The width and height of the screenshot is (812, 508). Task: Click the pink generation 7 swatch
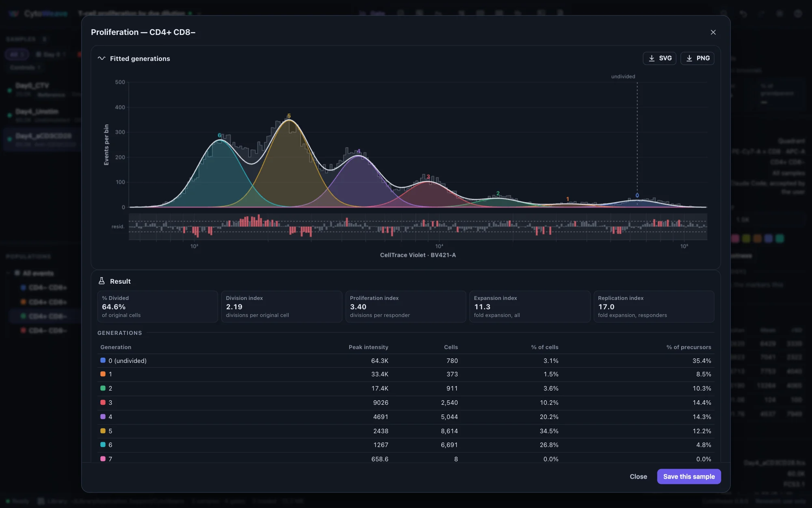click(x=103, y=459)
